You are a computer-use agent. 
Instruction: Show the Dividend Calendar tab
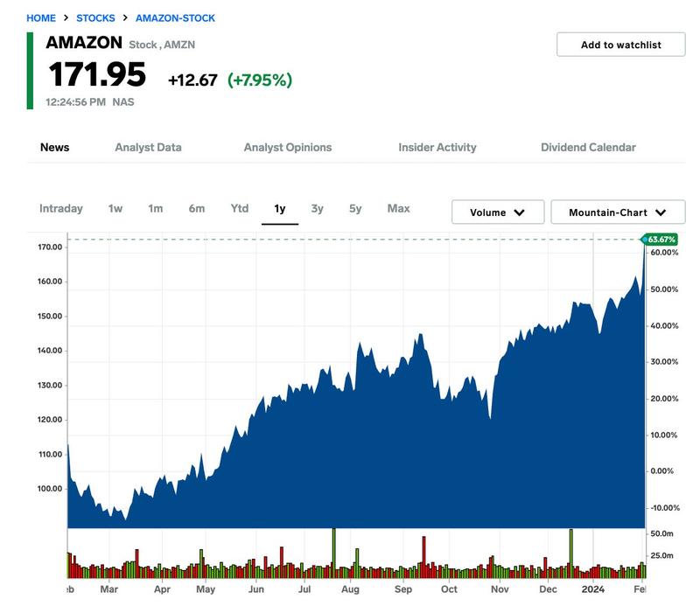coord(588,147)
